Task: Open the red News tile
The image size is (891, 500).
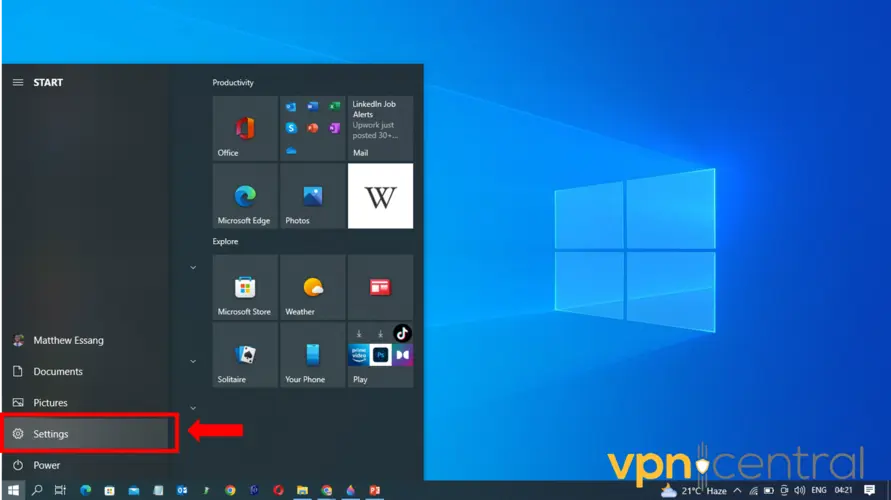Action: (x=380, y=287)
